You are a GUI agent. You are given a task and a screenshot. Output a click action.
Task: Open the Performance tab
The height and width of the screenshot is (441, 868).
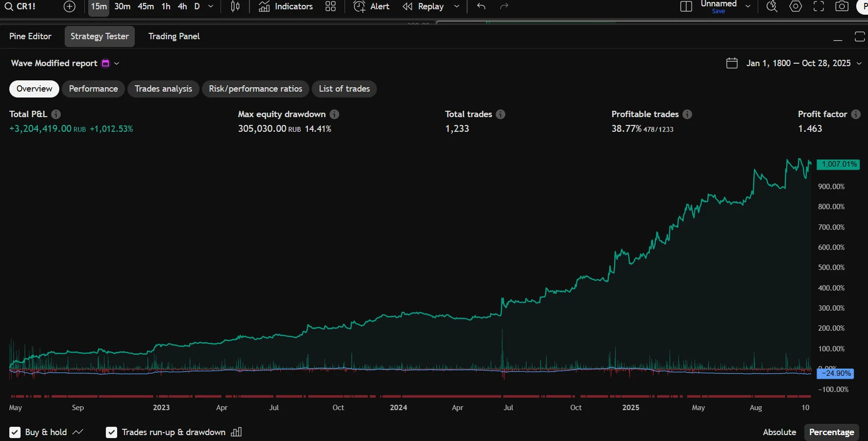pos(93,89)
